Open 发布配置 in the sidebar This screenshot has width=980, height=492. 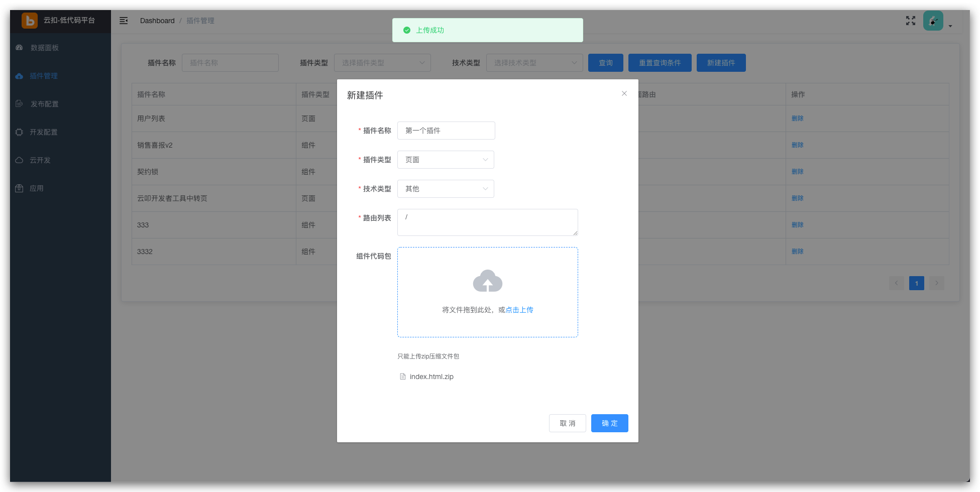(44, 104)
